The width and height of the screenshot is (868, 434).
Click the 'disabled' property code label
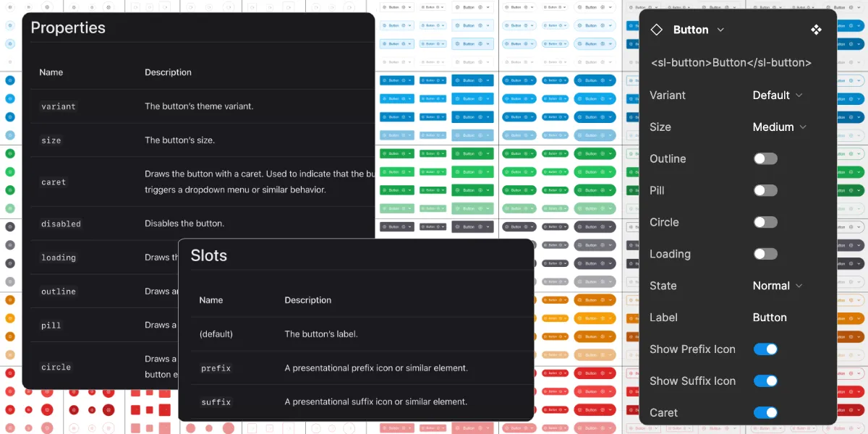pos(61,224)
